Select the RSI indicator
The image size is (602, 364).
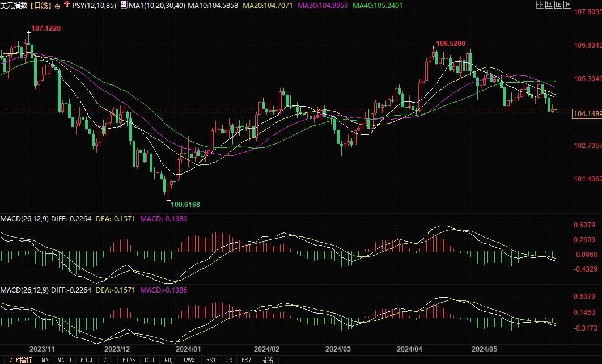pos(210,359)
